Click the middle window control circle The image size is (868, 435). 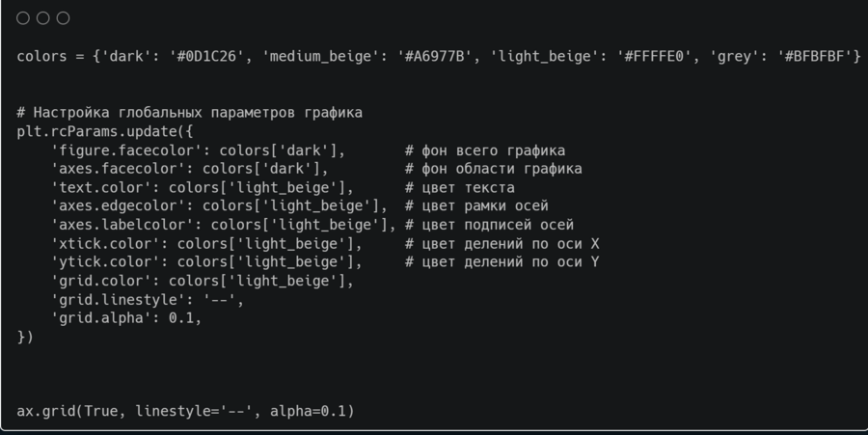coord(43,18)
